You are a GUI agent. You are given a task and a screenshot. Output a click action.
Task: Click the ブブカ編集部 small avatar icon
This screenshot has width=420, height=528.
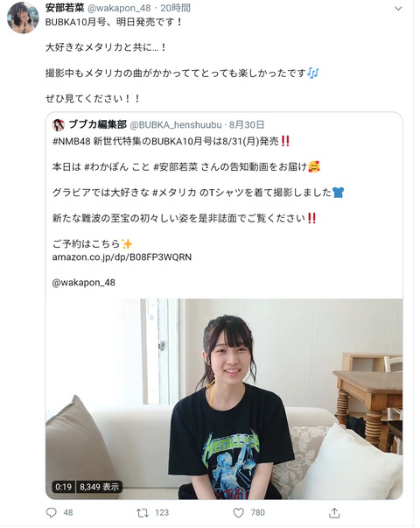[59, 125]
